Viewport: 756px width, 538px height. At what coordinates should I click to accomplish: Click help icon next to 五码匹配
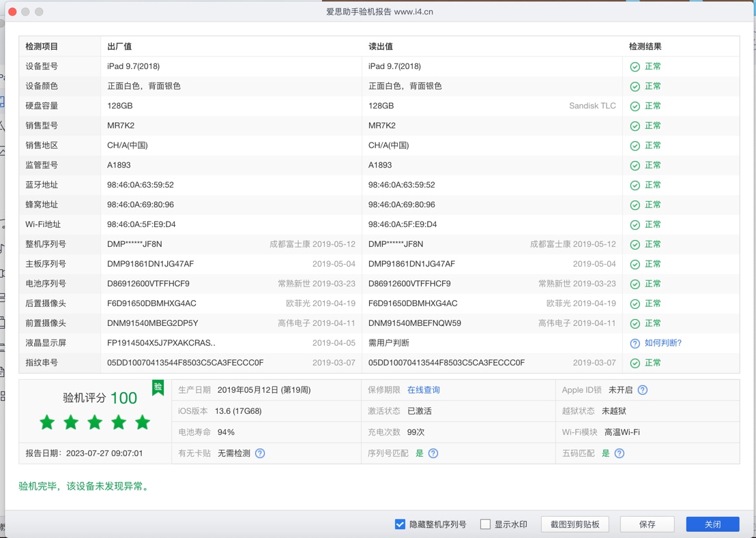pos(620,453)
